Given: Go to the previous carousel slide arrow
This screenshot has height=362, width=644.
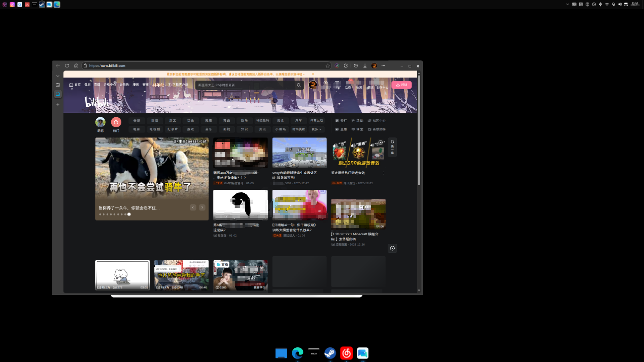Looking at the screenshot, I should pos(193,208).
